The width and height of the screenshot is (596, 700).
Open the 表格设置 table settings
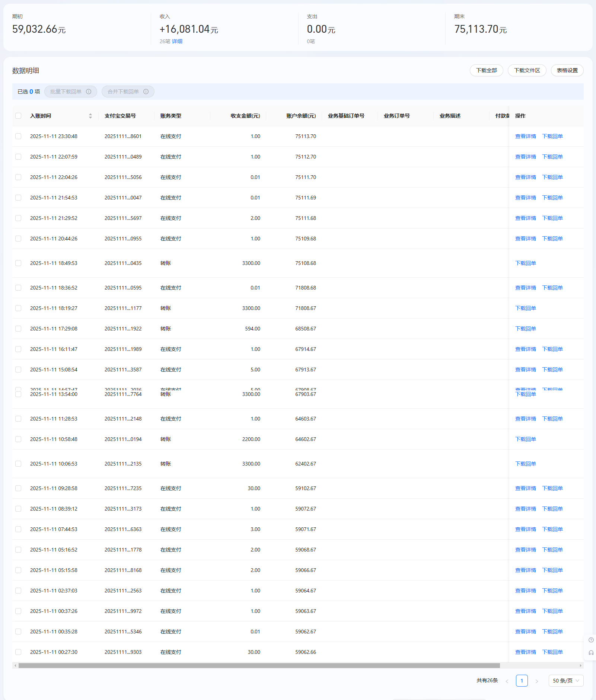(567, 70)
